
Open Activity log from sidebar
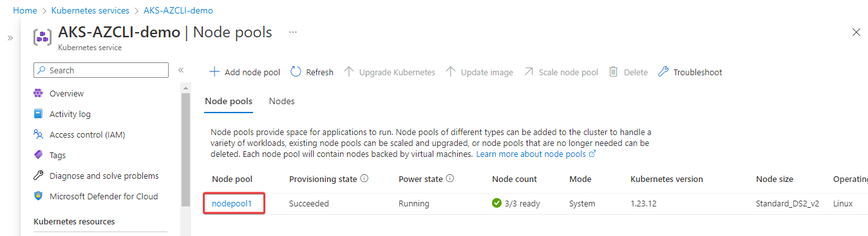70,114
